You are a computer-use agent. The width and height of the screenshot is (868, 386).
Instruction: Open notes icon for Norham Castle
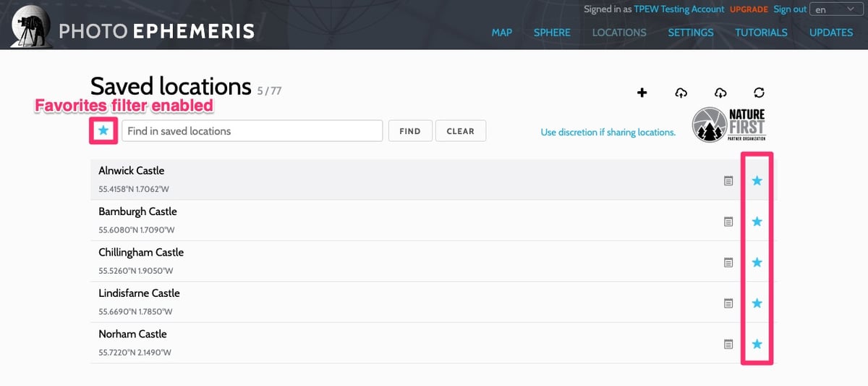(728, 344)
